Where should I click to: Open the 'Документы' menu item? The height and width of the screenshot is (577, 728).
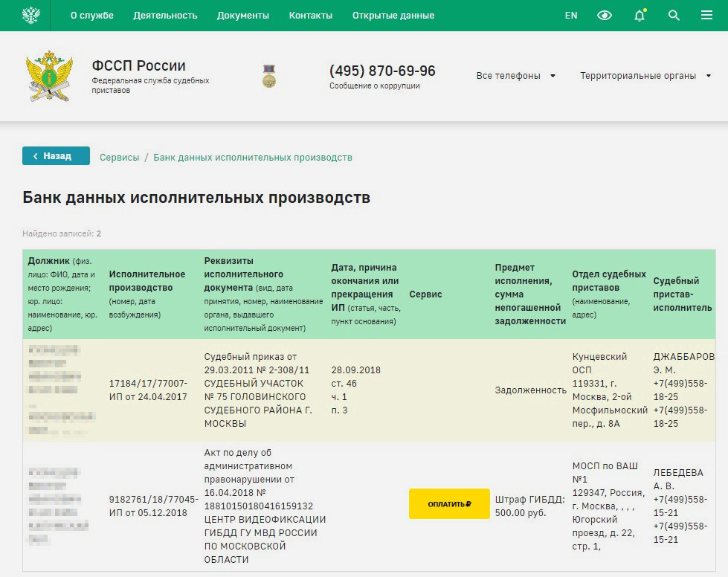(x=243, y=16)
